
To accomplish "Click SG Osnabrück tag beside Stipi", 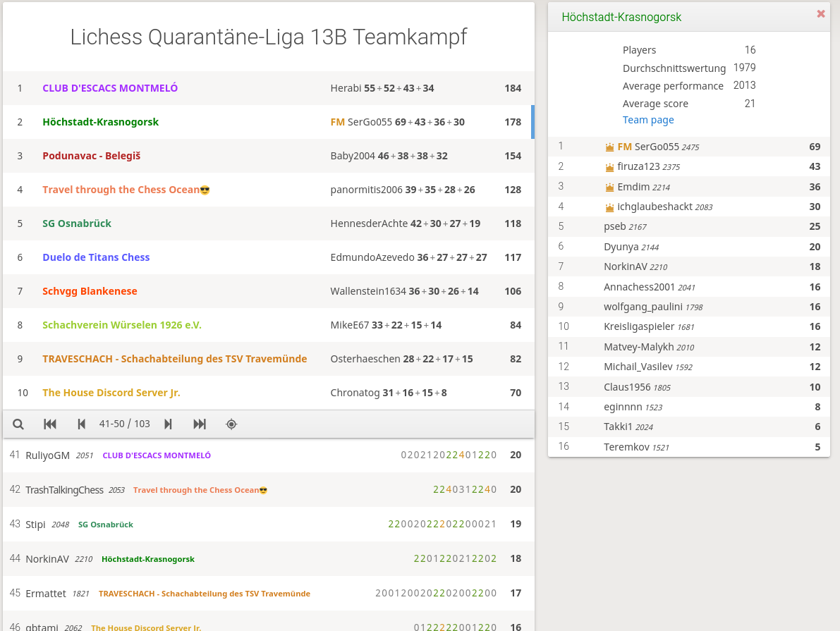I will pyautogui.click(x=106, y=525).
